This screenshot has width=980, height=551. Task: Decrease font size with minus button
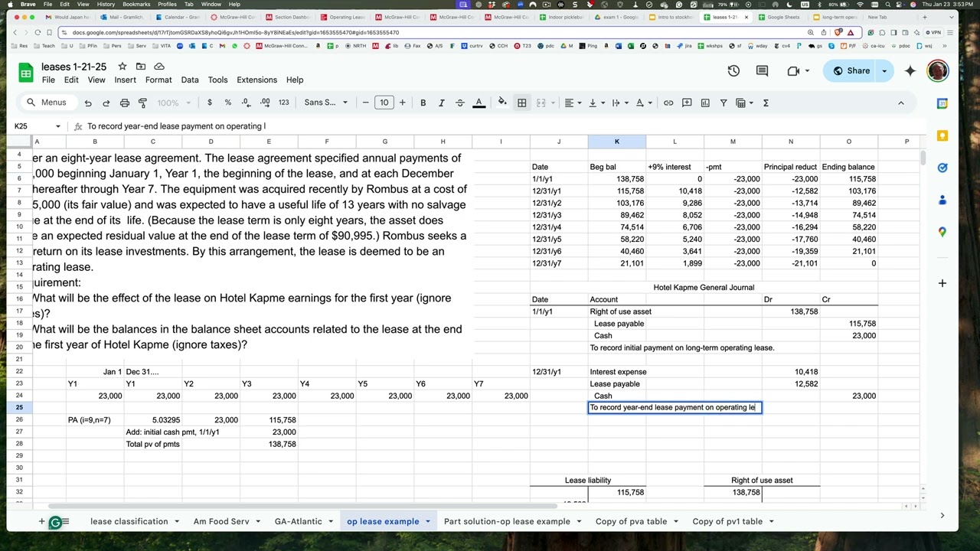(x=365, y=103)
